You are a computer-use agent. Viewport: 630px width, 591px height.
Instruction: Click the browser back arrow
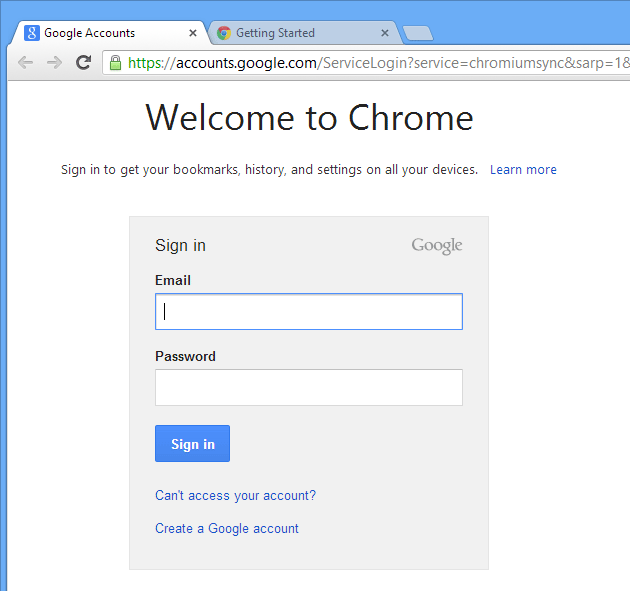coord(26,62)
